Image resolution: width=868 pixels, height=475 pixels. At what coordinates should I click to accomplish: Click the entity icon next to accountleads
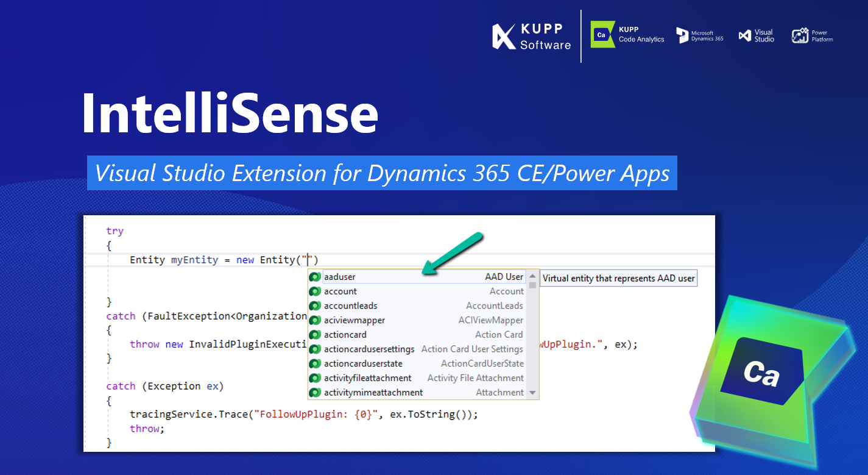(x=315, y=305)
